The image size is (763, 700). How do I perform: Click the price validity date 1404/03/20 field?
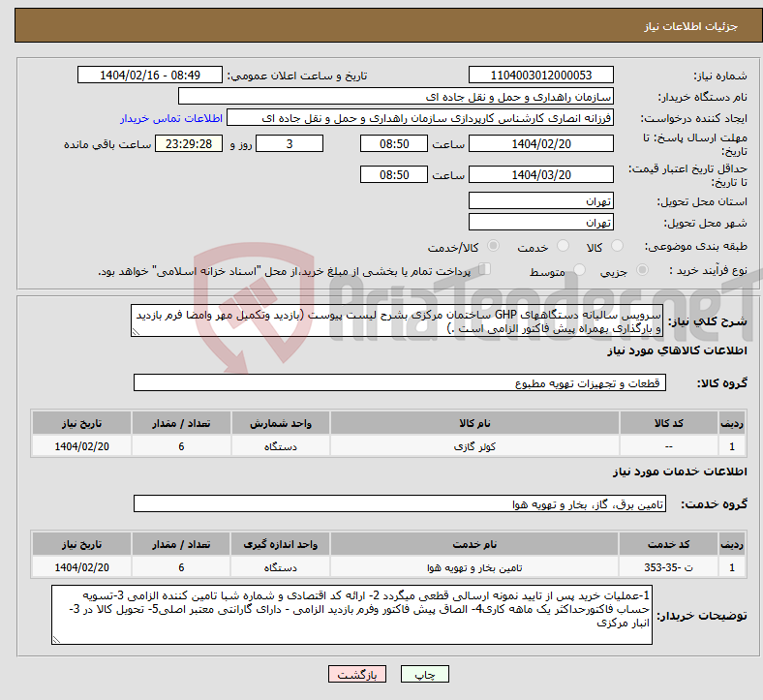[541, 174]
